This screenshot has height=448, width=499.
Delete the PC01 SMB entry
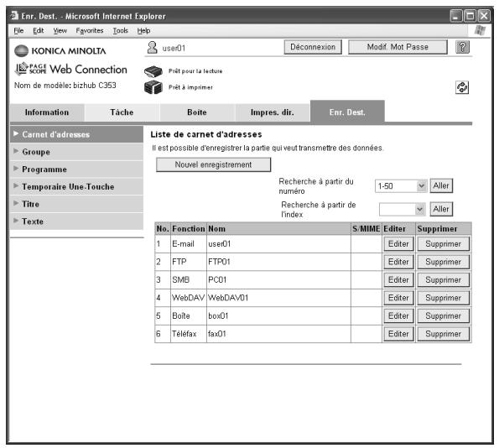tap(444, 280)
